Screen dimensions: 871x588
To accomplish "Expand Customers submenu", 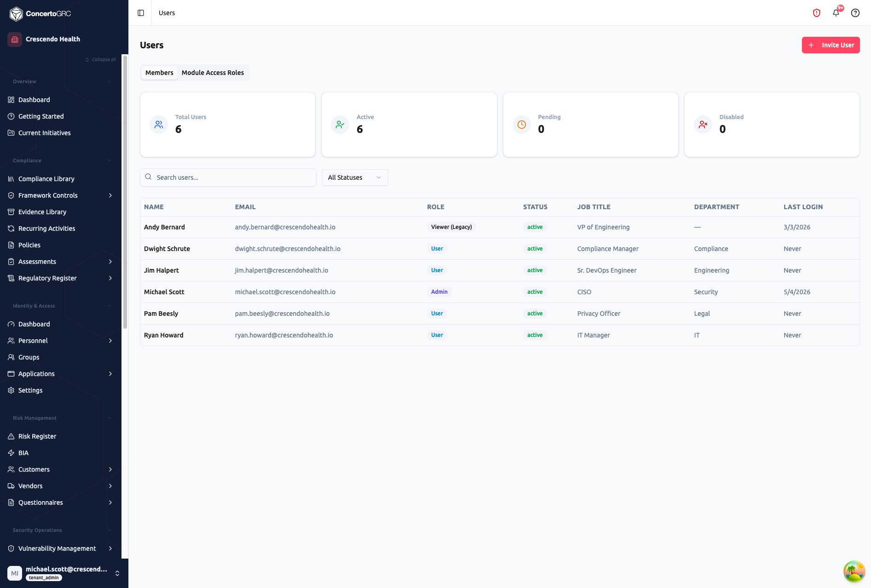I will [110, 469].
